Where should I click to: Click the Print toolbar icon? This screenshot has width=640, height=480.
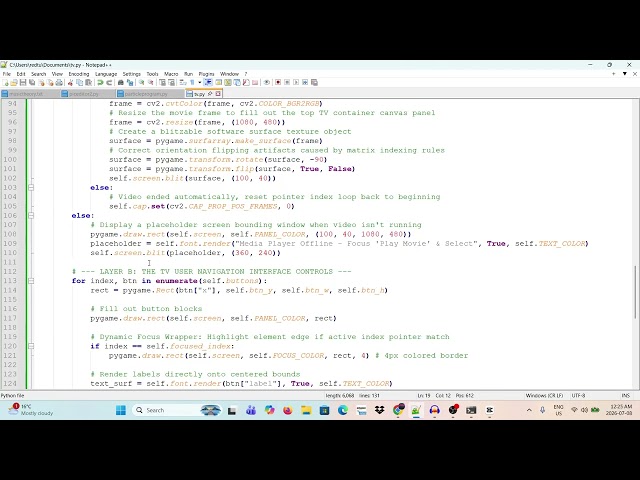(59, 82)
